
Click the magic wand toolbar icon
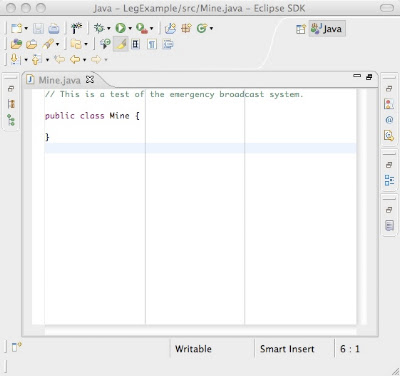[x=76, y=28]
